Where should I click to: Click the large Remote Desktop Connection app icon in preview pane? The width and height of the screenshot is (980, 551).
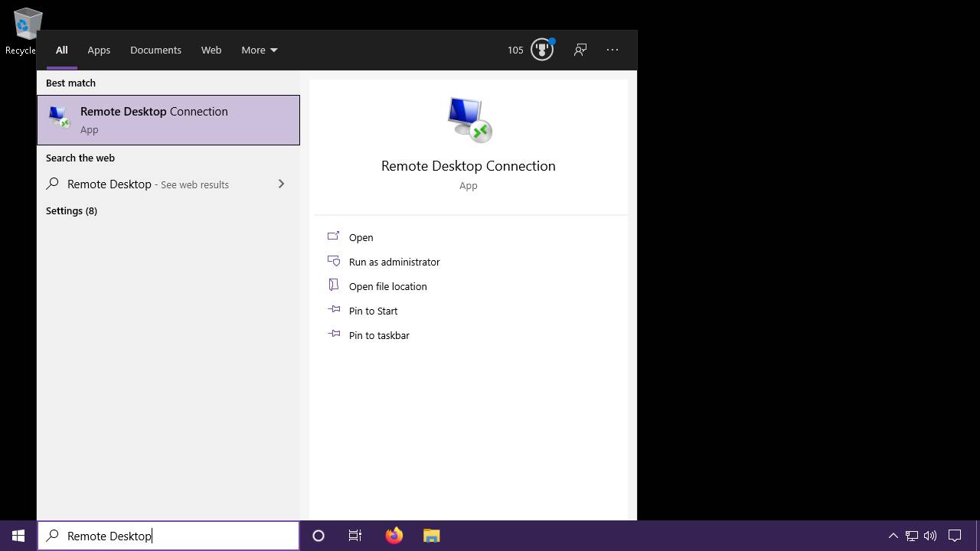click(x=469, y=120)
